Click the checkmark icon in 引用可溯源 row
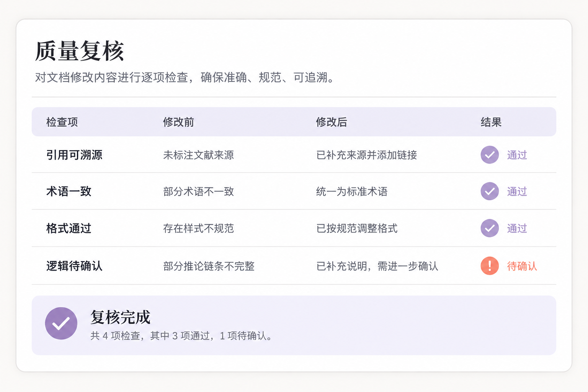 (x=490, y=155)
